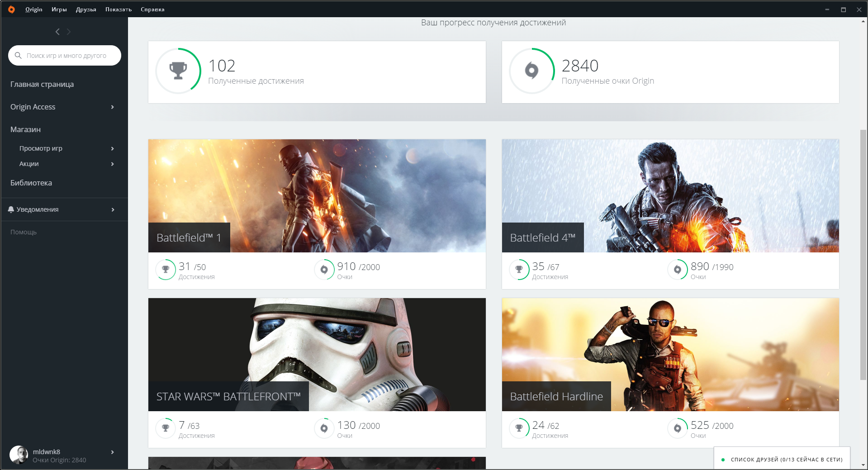Open the Battlefield 4 banner image

[670, 195]
